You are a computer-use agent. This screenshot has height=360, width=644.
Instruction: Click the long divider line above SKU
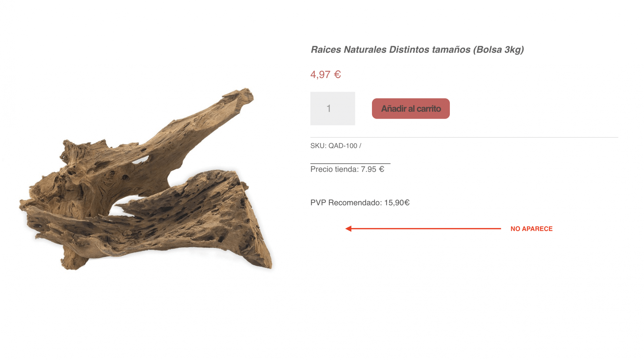tap(464, 137)
